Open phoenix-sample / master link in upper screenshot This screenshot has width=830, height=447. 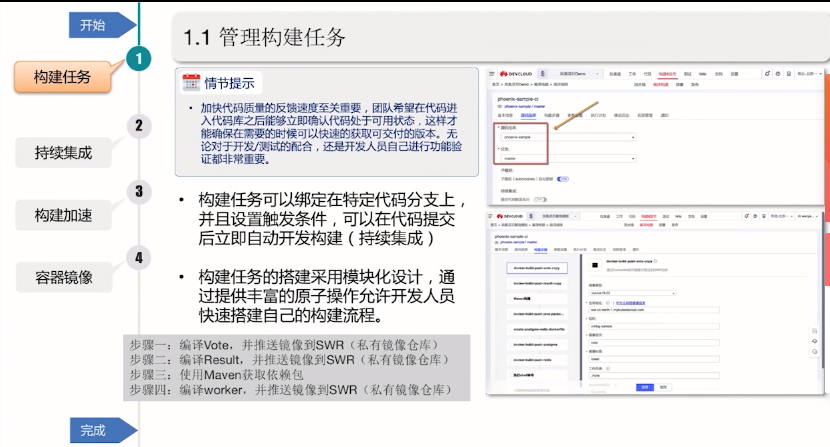(525, 106)
